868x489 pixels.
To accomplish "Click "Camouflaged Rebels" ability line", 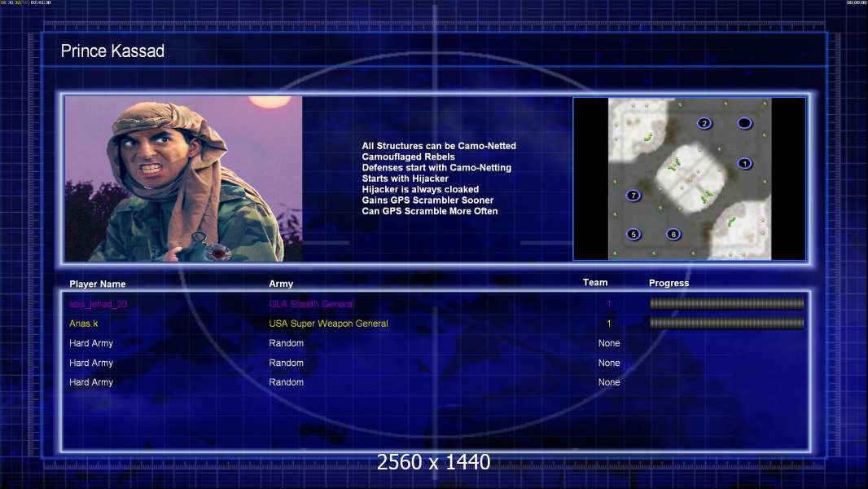I will coord(409,156).
